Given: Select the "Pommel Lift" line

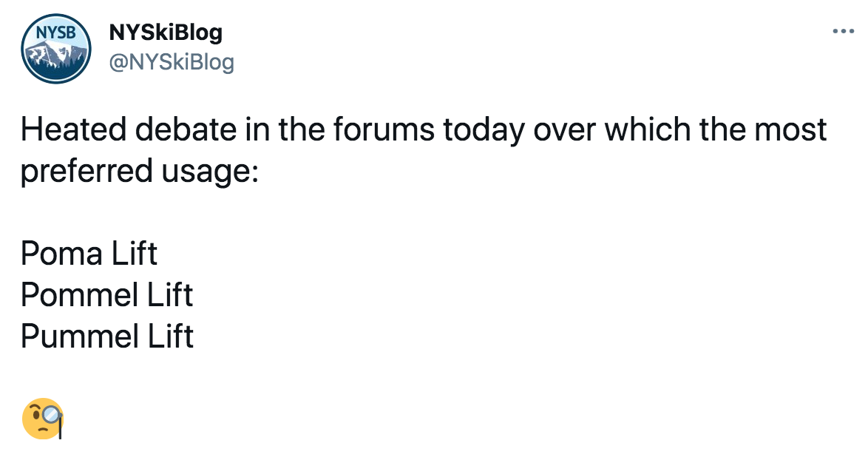Looking at the screenshot, I should [106, 295].
